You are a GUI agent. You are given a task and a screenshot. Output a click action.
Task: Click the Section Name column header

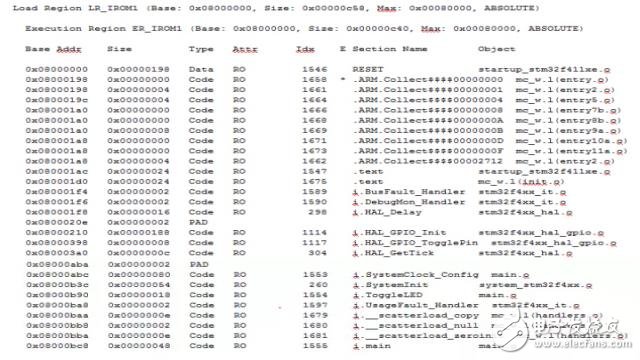click(x=390, y=49)
